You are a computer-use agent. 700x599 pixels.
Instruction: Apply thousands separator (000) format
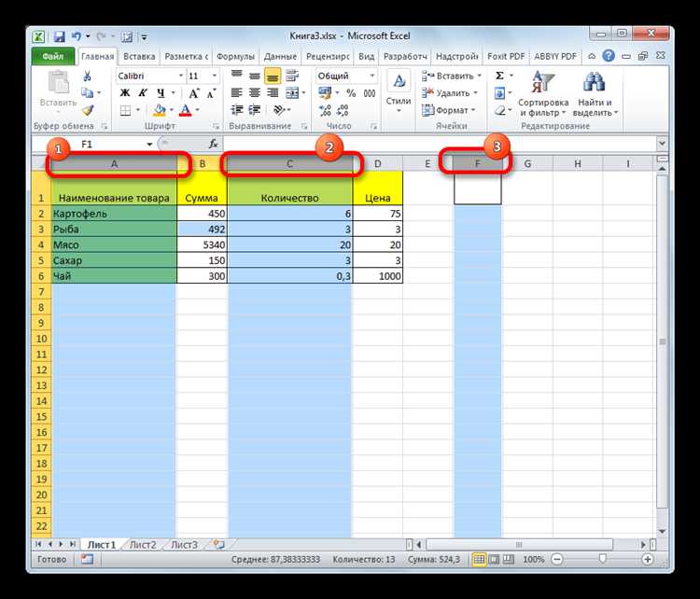(x=370, y=93)
